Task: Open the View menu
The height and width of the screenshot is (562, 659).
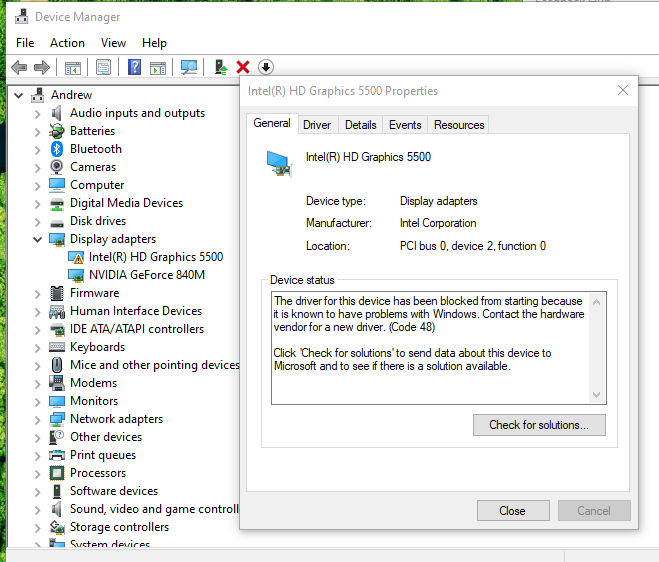Action: tap(113, 43)
